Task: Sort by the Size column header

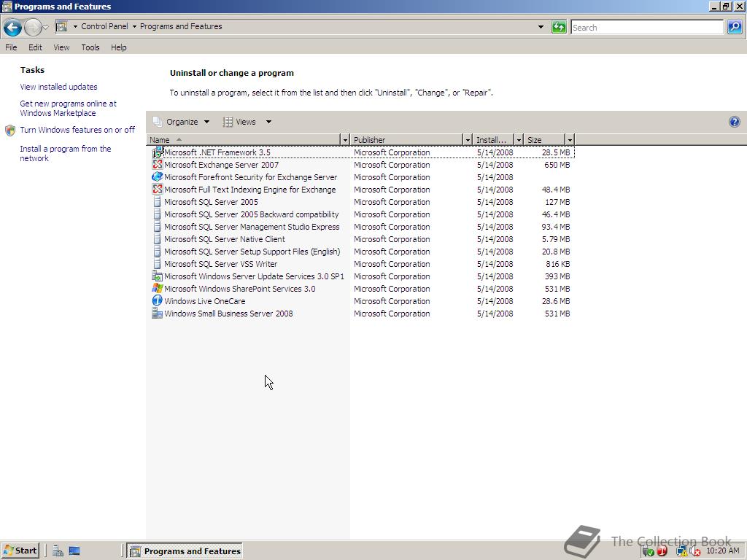Action: pos(544,140)
